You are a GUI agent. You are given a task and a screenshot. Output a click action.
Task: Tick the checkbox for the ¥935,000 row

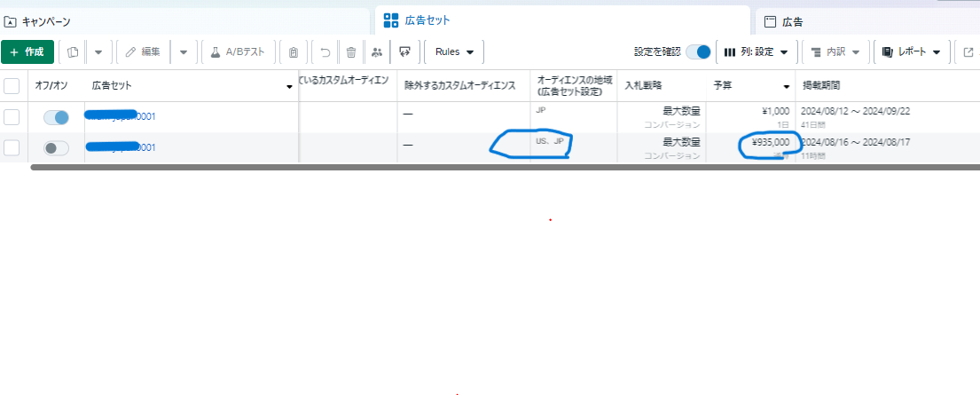point(12,147)
